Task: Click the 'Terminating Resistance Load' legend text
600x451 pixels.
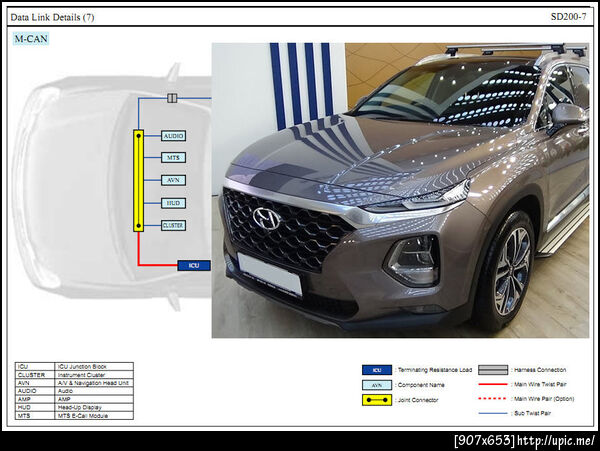Action: 435,370
